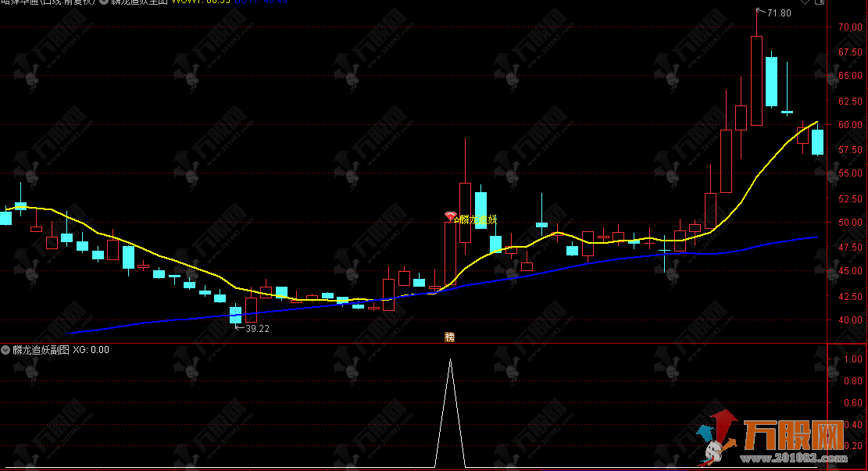Click the 71.80 high price label

click(779, 13)
